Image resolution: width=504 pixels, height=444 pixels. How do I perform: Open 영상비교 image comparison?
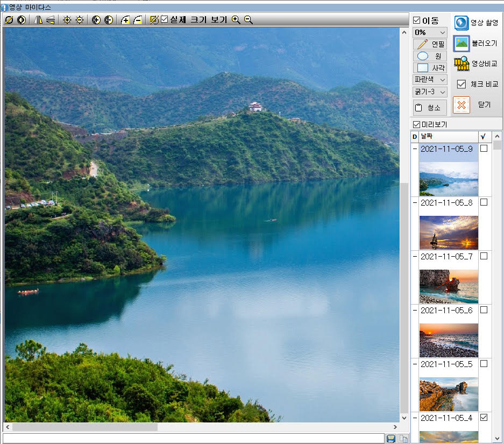(475, 64)
